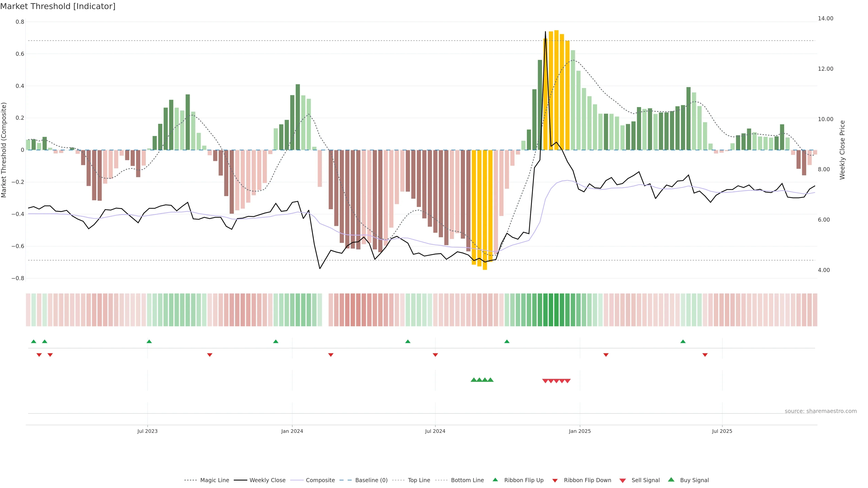Click the Buy Signal legend triangle icon

coord(671,480)
